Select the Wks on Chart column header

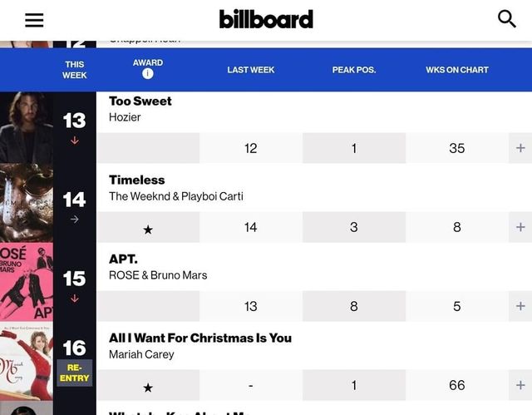[x=456, y=70]
